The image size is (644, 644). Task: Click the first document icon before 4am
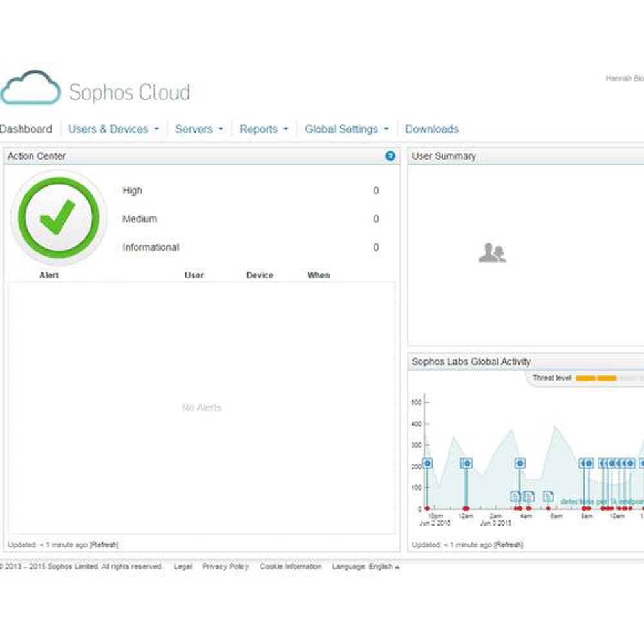515,497
